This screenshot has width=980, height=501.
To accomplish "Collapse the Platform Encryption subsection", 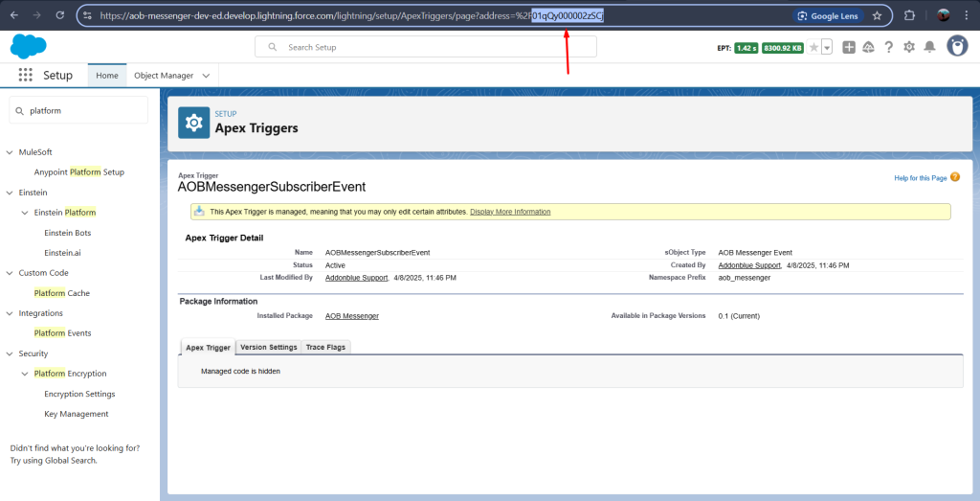I will [25, 374].
